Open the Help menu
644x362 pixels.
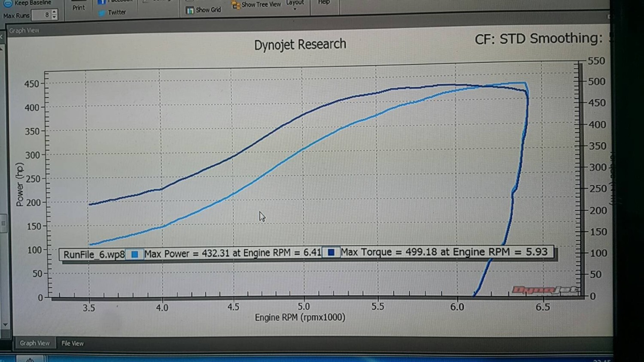(x=324, y=3)
